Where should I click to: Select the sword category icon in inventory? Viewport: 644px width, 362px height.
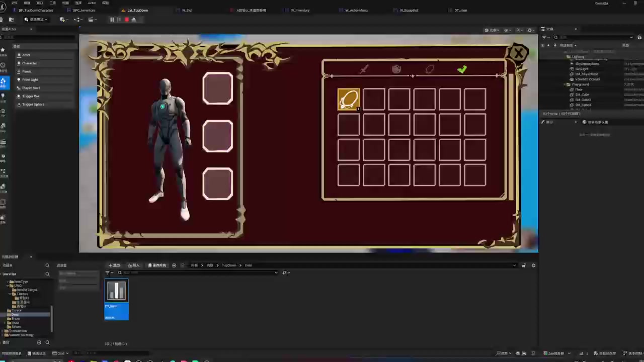(364, 69)
